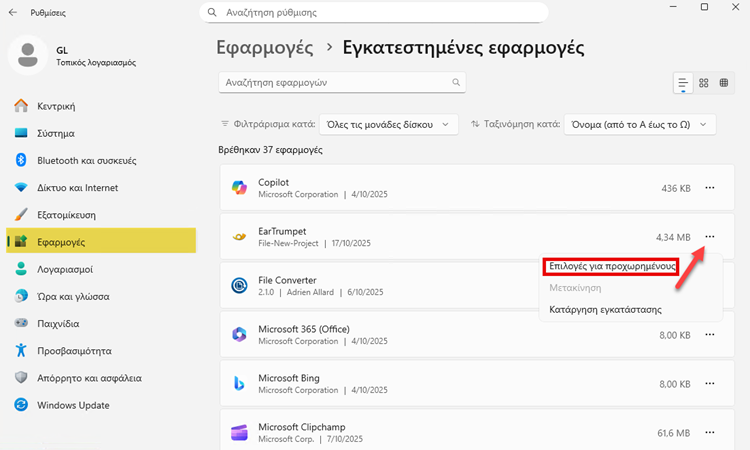Open Bluetooth και συσκευές settings
750x450 pixels.
[101, 161]
